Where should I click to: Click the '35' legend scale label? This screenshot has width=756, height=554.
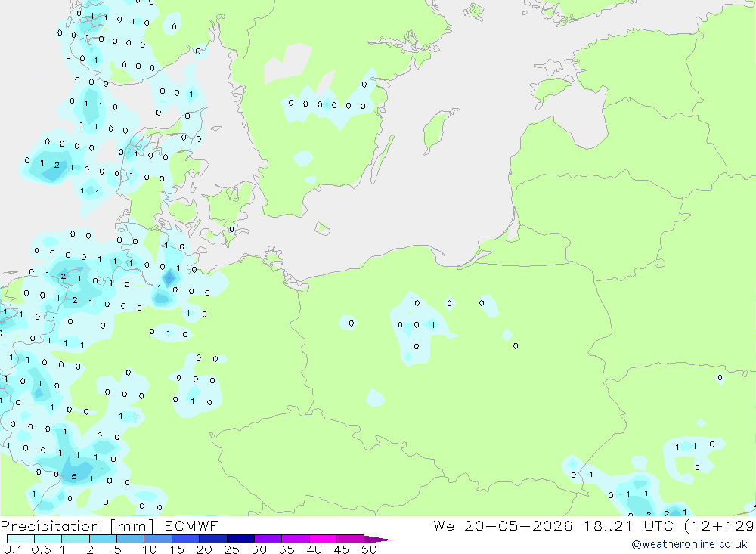(287, 549)
